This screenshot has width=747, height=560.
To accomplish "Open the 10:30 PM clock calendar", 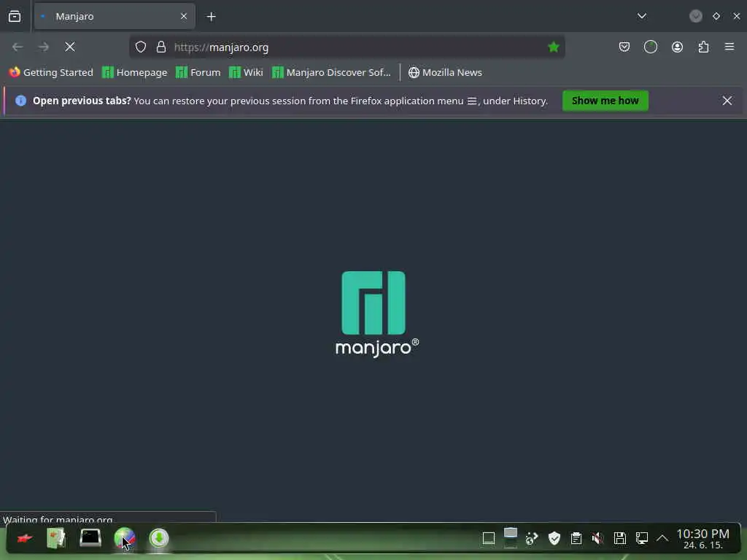I will (x=703, y=539).
